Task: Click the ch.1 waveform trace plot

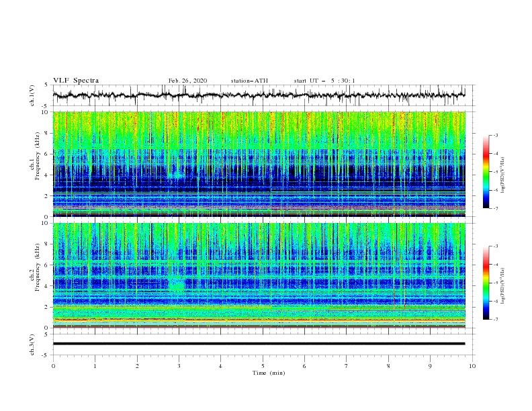Action: point(259,95)
